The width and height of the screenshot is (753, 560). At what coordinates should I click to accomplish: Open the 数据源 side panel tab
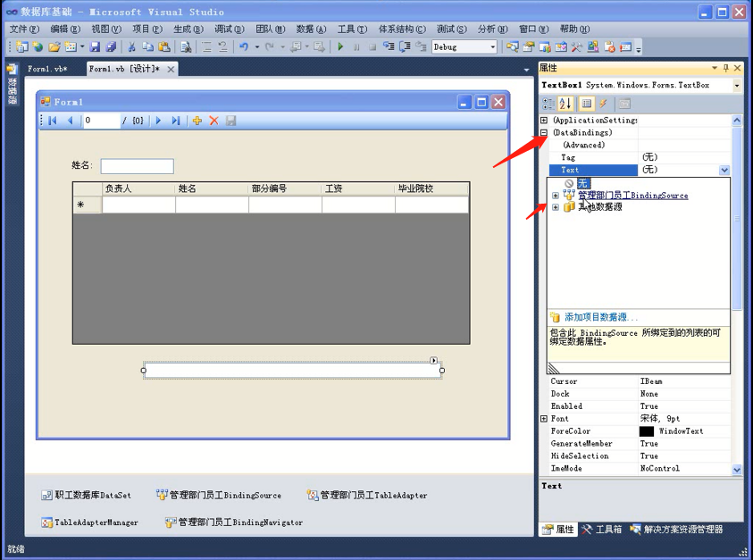(12, 84)
